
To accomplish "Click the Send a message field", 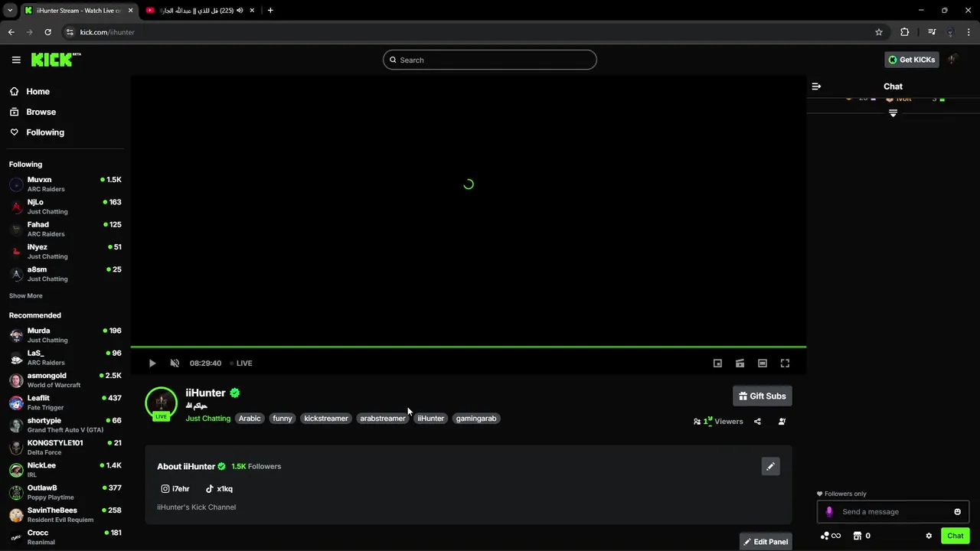I will tap(893, 512).
